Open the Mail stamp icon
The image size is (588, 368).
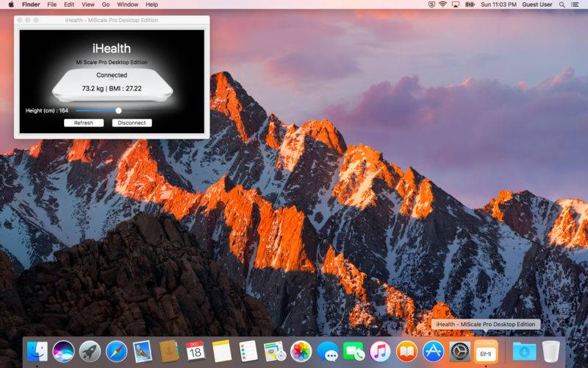tap(143, 352)
